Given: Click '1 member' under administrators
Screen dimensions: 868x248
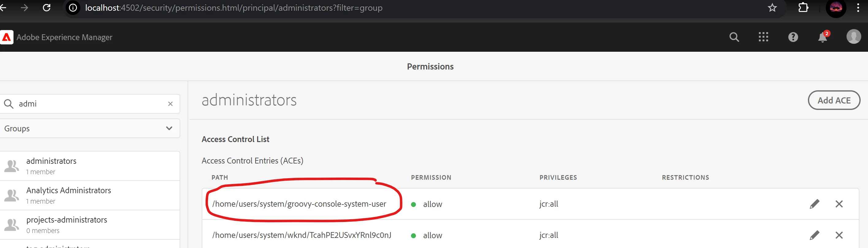Looking at the screenshot, I should [x=41, y=172].
